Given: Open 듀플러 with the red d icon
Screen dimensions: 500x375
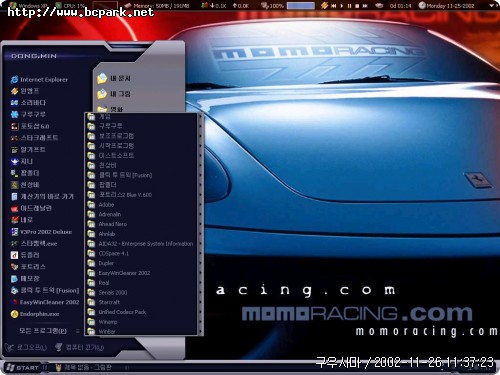Looking at the screenshot, I should pos(25,255).
